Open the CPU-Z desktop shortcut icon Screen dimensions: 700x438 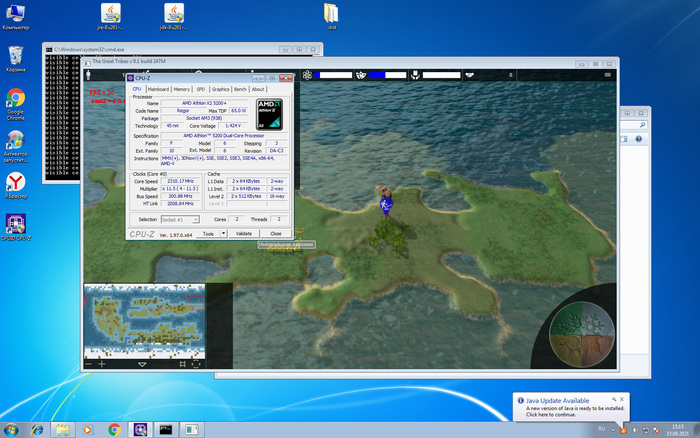[x=16, y=224]
